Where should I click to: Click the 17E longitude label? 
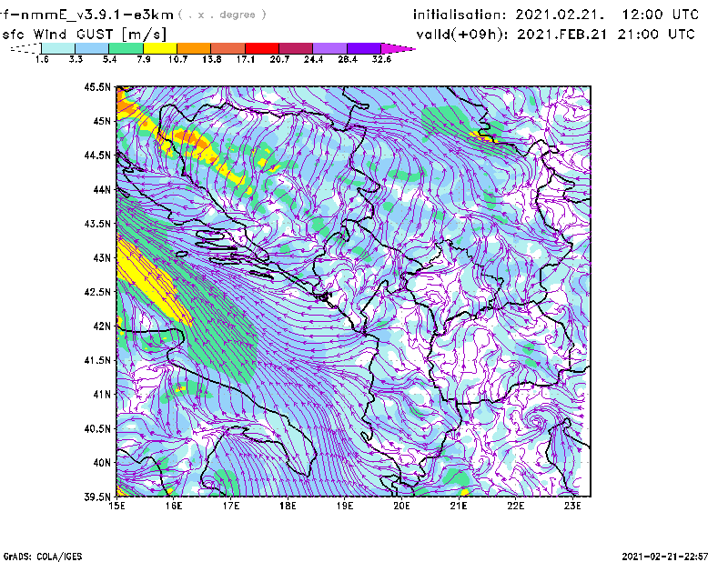coord(231,506)
